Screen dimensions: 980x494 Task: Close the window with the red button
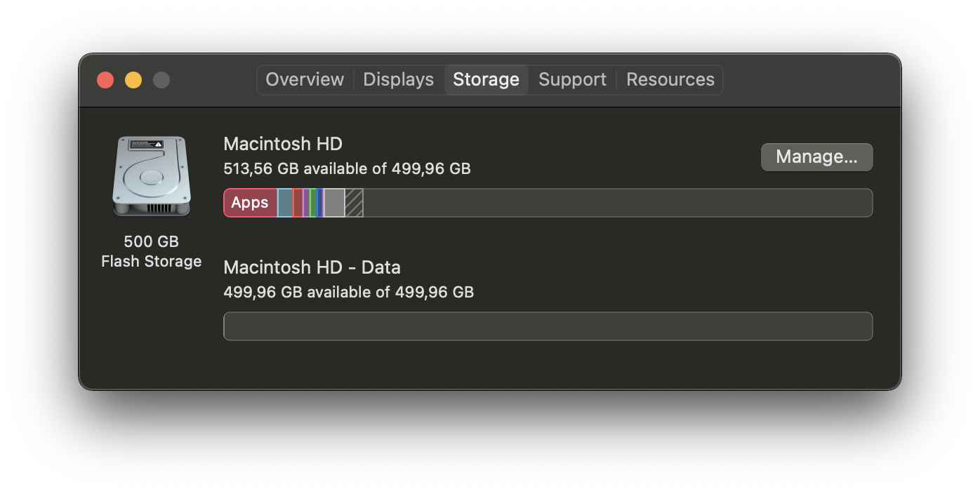tap(105, 80)
